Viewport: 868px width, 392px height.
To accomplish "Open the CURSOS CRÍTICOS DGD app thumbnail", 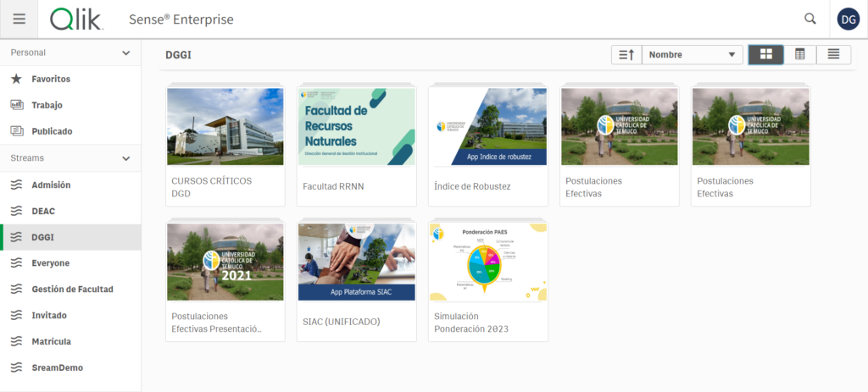I will [225, 127].
